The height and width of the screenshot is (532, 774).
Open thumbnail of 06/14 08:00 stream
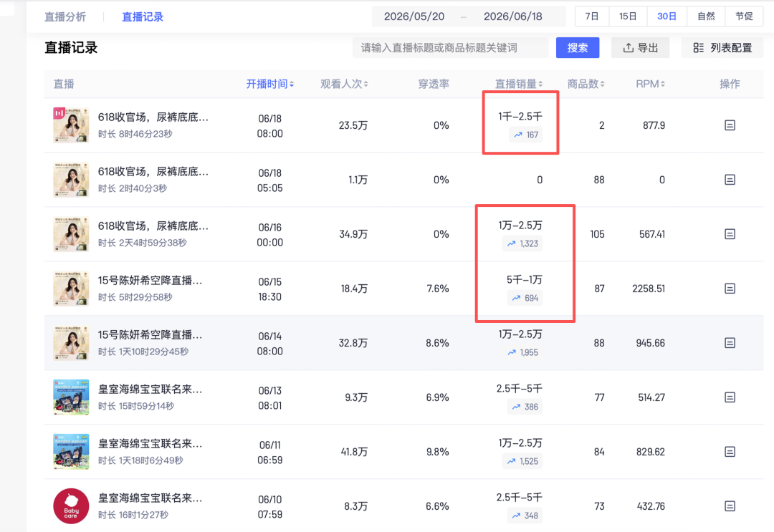point(71,343)
